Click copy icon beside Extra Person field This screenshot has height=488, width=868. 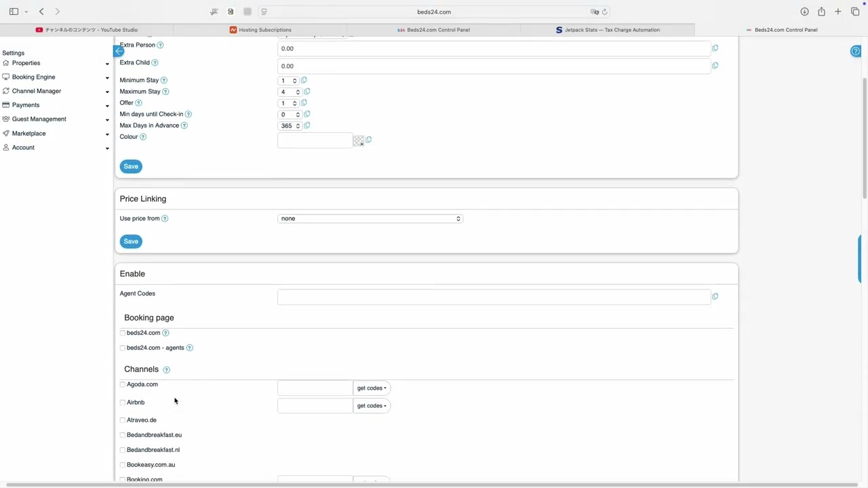click(x=715, y=48)
